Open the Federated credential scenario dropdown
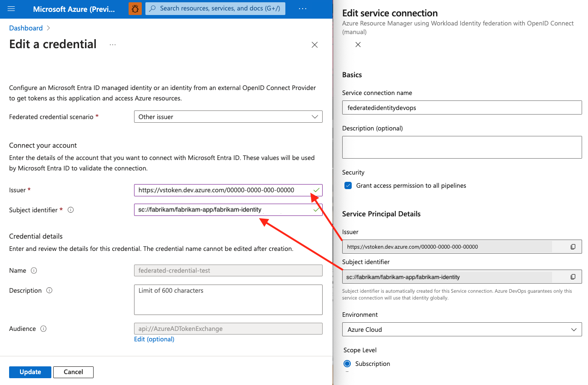 (x=228, y=117)
